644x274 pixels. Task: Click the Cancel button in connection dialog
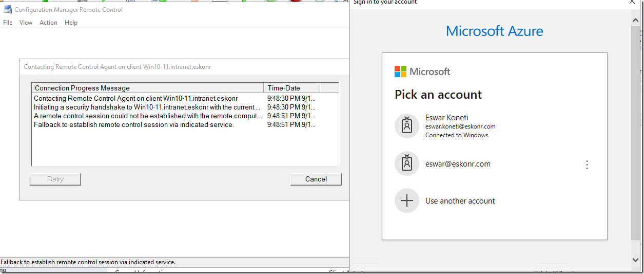tap(316, 179)
